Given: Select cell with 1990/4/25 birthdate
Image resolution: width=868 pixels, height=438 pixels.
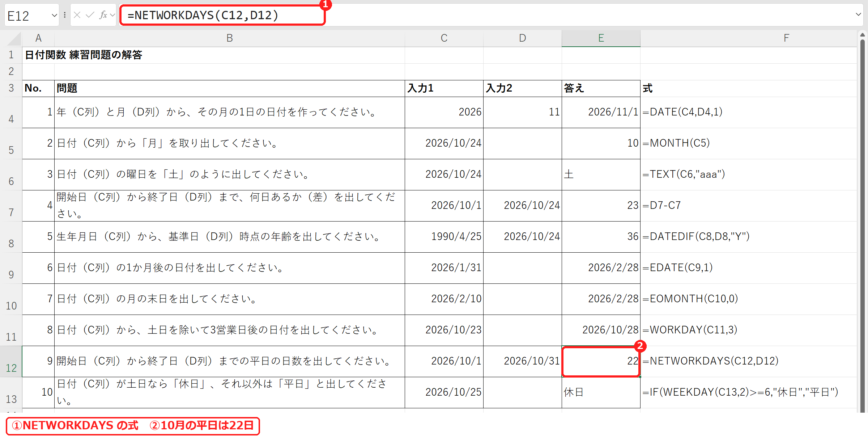Looking at the screenshot, I should pyautogui.click(x=444, y=237).
